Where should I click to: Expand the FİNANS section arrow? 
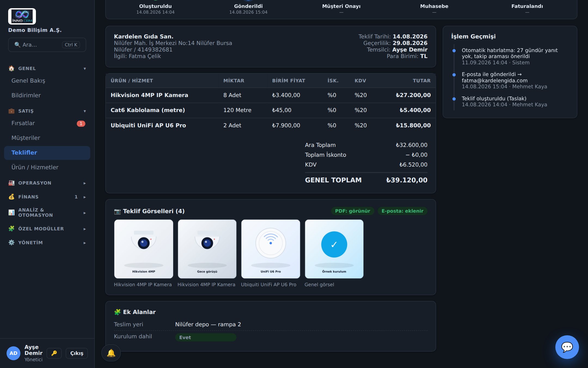tap(85, 197)
